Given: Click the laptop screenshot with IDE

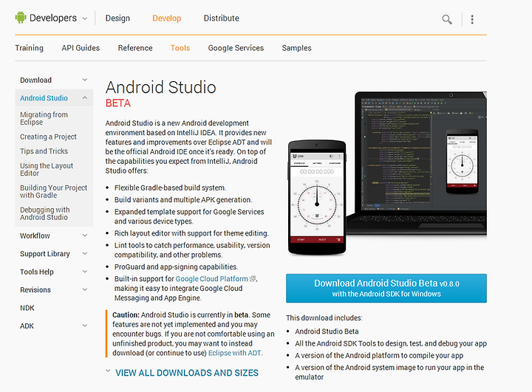Looking at the screenshot, I should [x=417, y=162].
